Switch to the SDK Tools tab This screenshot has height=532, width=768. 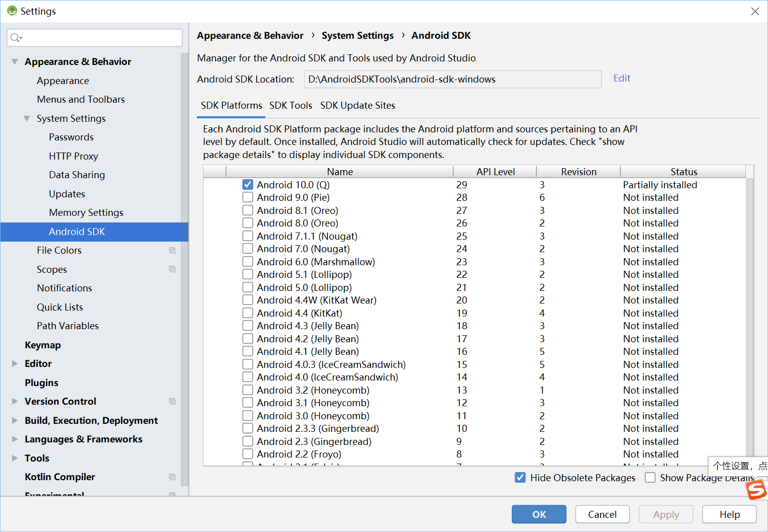click(291, 106)
